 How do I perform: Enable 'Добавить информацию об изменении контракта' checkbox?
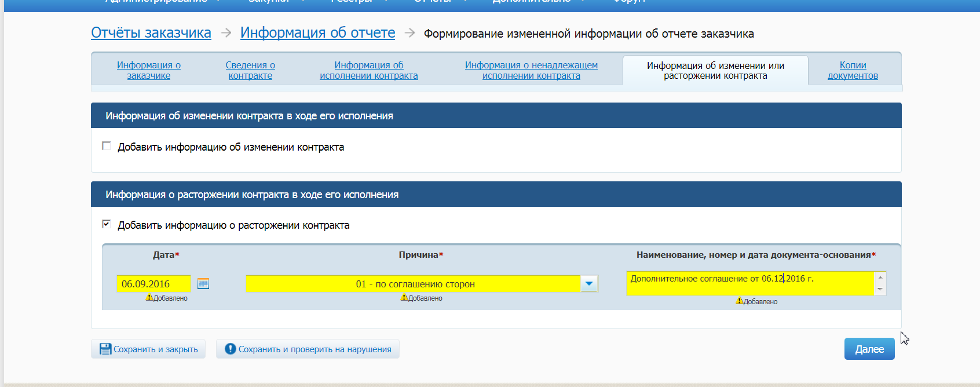(x=107, y=146)
